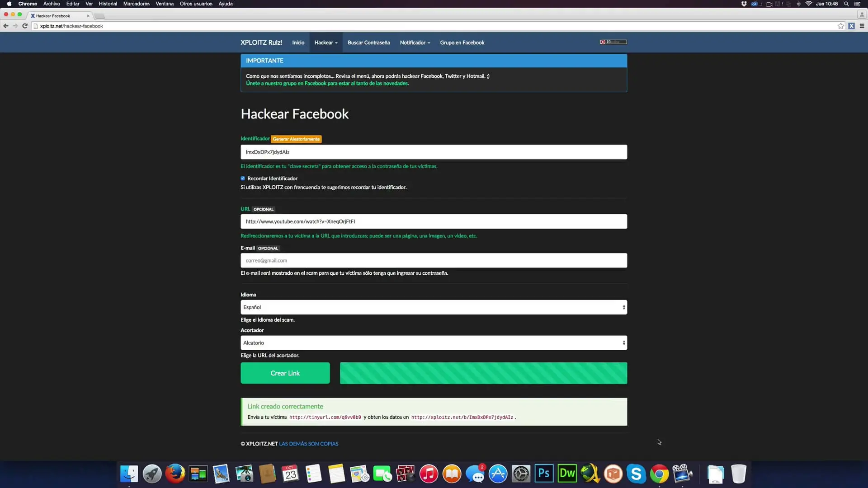Viewport: 868px width, 488px height.
Task: Click the Inicio navbar link
Action: [298, 42]
